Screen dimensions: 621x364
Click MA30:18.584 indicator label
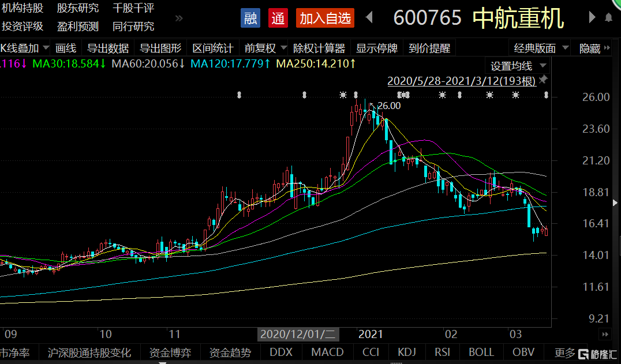click(69, 63)
